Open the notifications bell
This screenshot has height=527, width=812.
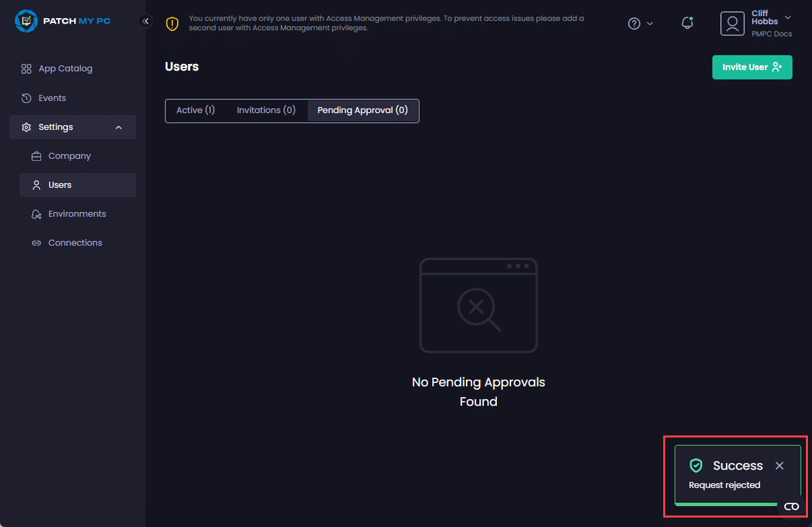pyautogui.click(x=687, y=24)
